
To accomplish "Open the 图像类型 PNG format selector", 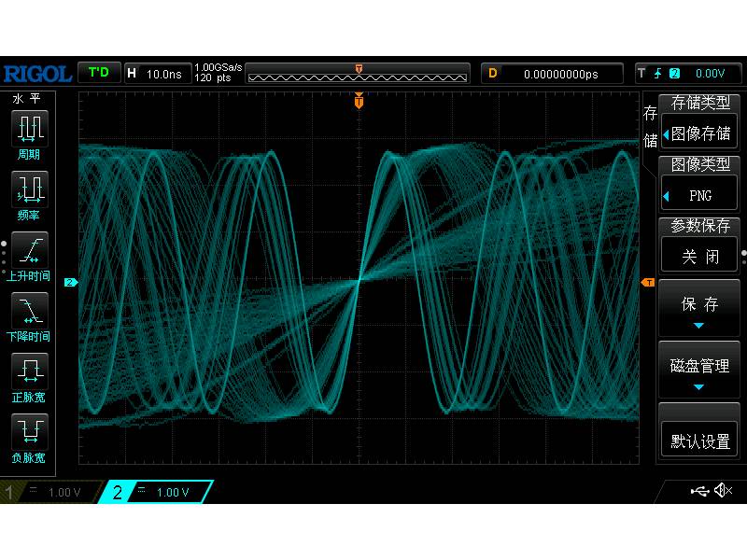I will click(698, 193).
